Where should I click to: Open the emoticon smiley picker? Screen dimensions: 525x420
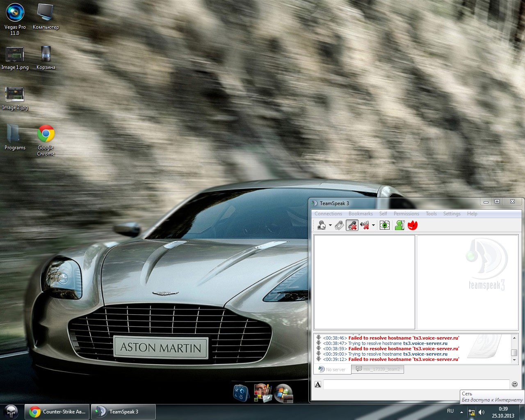(515, 384)
